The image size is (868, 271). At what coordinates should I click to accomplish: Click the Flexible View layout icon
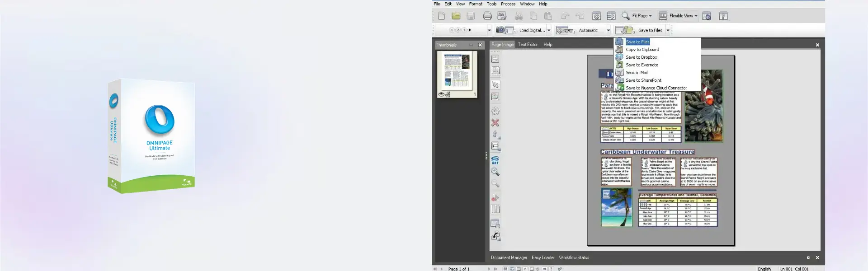pos(663,16)
